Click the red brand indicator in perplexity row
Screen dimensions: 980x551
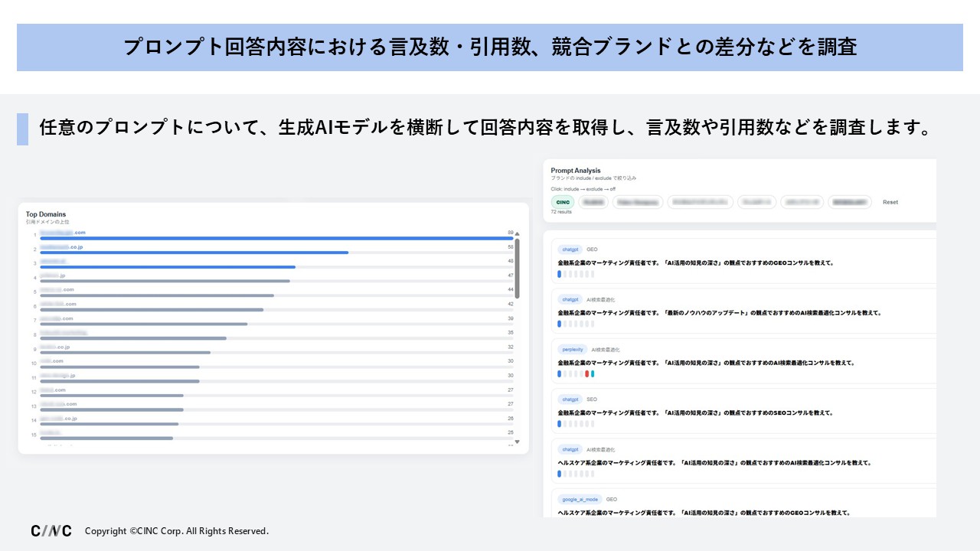point(586,373)
